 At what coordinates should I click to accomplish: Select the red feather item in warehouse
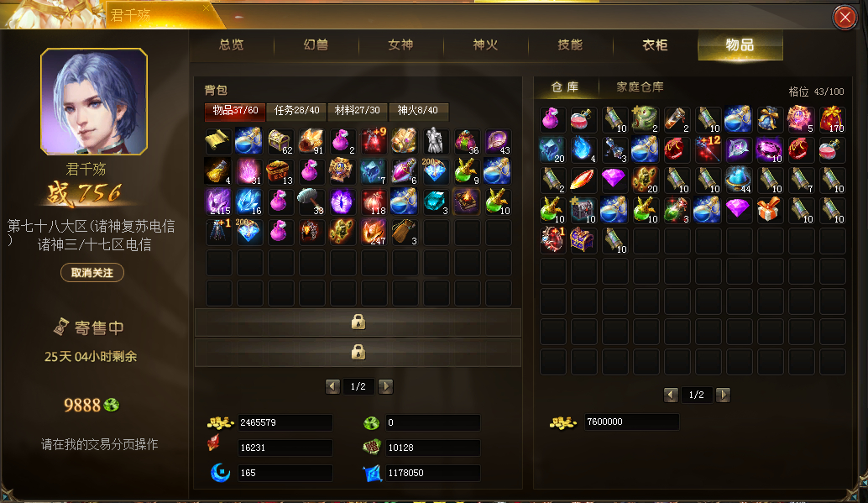583,180
